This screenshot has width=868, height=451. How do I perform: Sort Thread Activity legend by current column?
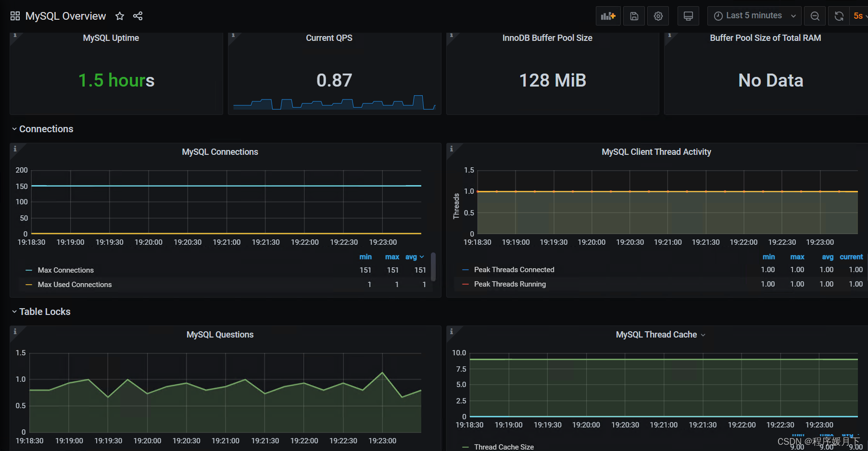coord(851,257)
